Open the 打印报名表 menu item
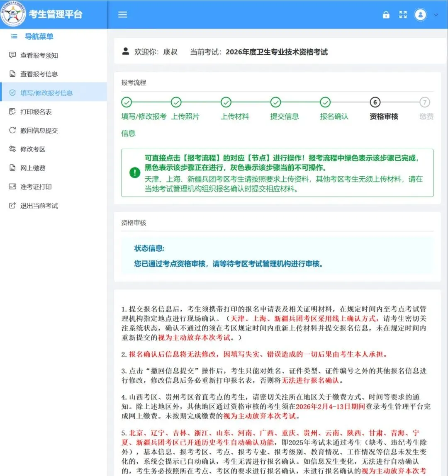 pyautogui.click(x=54, y=112)
